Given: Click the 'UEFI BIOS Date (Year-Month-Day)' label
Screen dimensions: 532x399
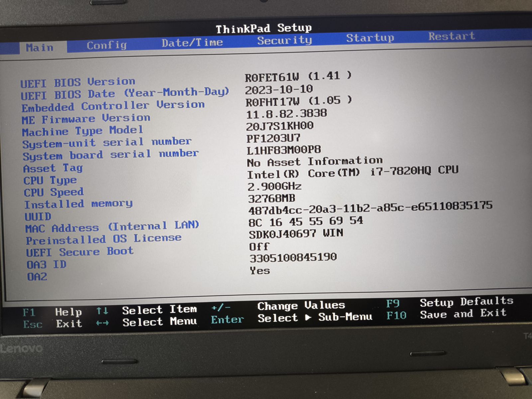Looking at the screenshot, I should point(125,94).
